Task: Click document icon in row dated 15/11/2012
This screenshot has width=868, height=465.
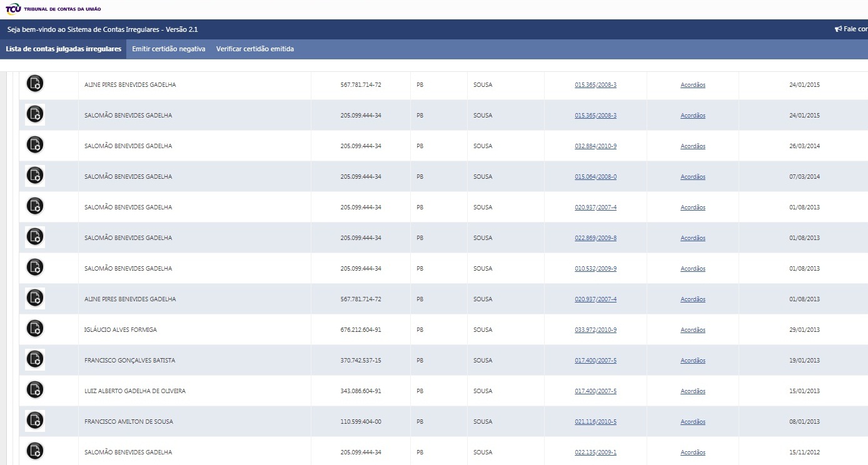Action: [35, 451]
